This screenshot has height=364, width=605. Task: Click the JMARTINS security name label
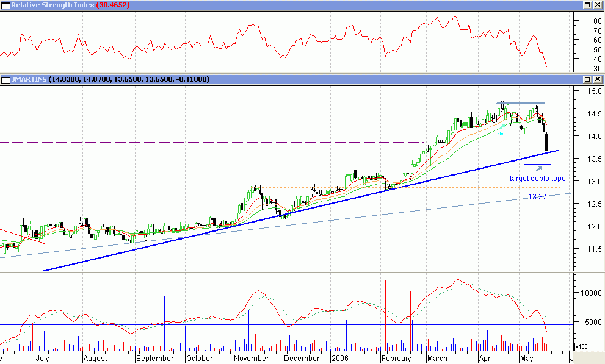[x=29, y=79]
